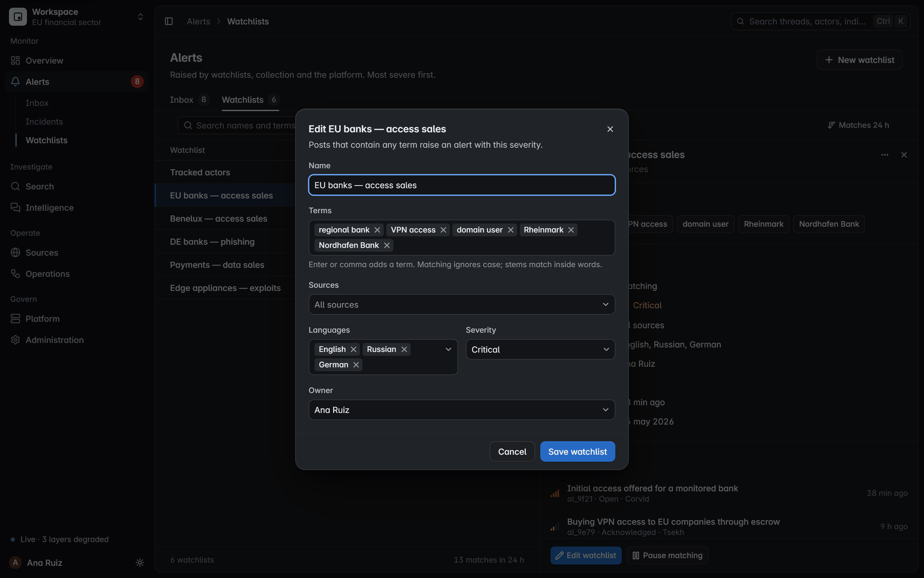Expand the Owner dropdown

tap(462, 410)
